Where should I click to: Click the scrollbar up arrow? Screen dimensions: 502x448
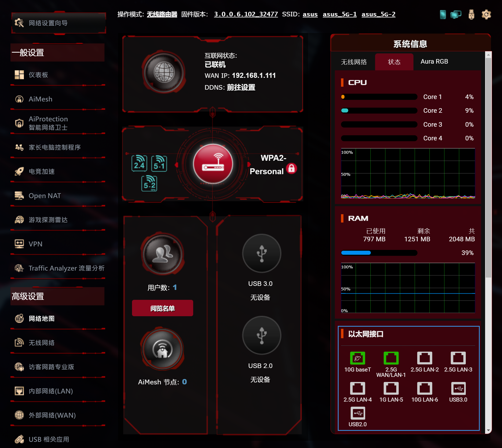[x=488, y=55]
